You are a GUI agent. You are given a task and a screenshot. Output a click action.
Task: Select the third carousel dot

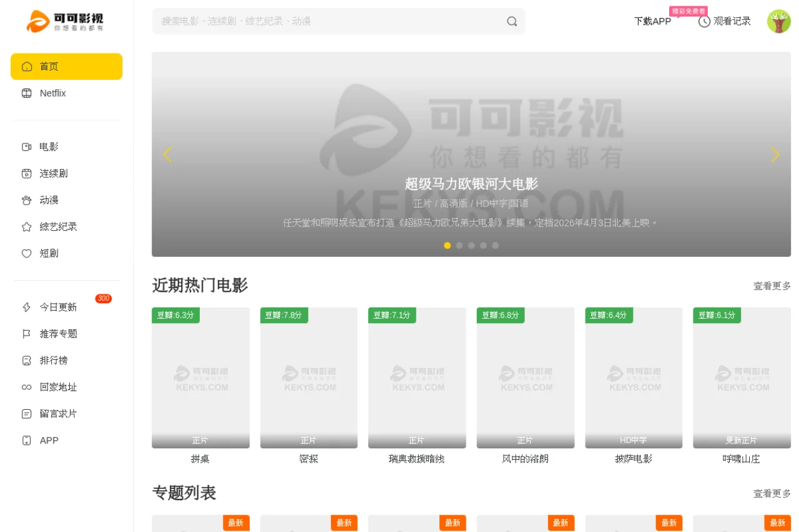[x=471, y=246]
